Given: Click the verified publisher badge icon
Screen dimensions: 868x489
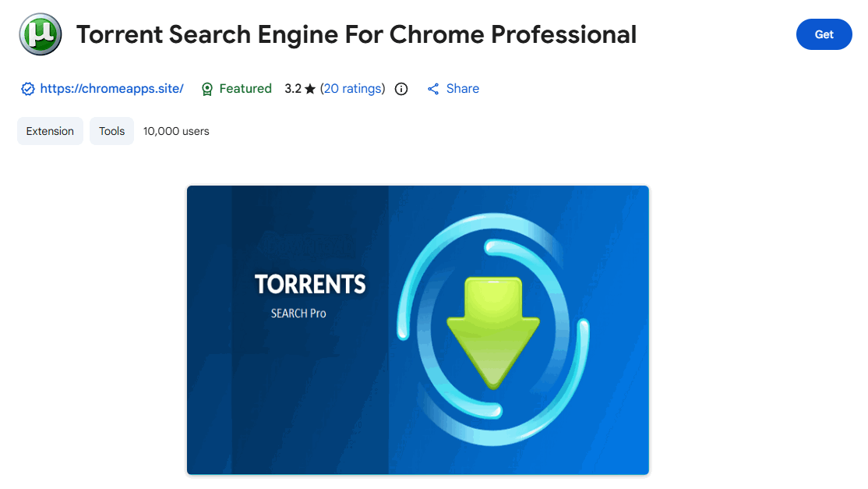Looking at the screenshot, I should (x=27, y=89).
